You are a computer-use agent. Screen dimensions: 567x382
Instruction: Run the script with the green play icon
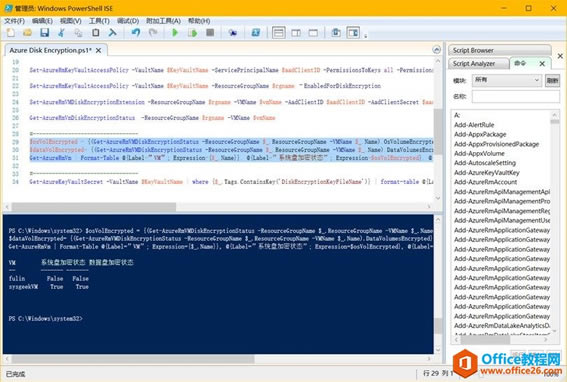pos(175,33)
